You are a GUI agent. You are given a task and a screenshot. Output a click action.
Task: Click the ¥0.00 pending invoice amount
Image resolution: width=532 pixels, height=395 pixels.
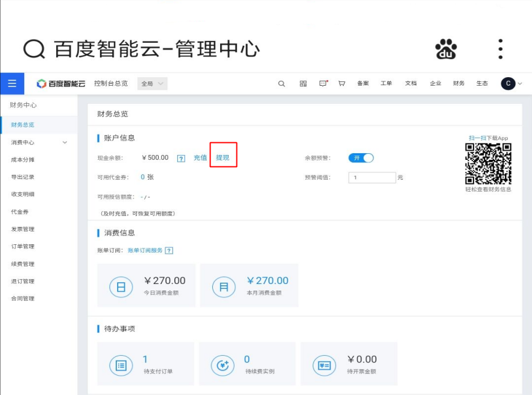click(362, 359)
